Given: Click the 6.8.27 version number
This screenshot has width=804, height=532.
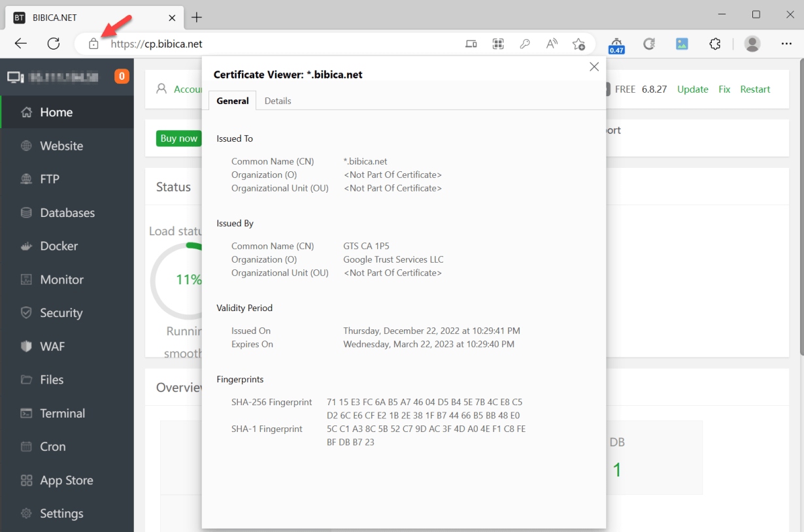Looking at the screenshot, I should pos(654,90).
